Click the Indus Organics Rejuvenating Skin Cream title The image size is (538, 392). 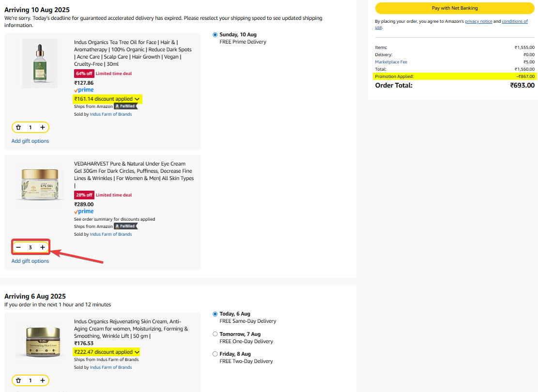tap(131, 329)
